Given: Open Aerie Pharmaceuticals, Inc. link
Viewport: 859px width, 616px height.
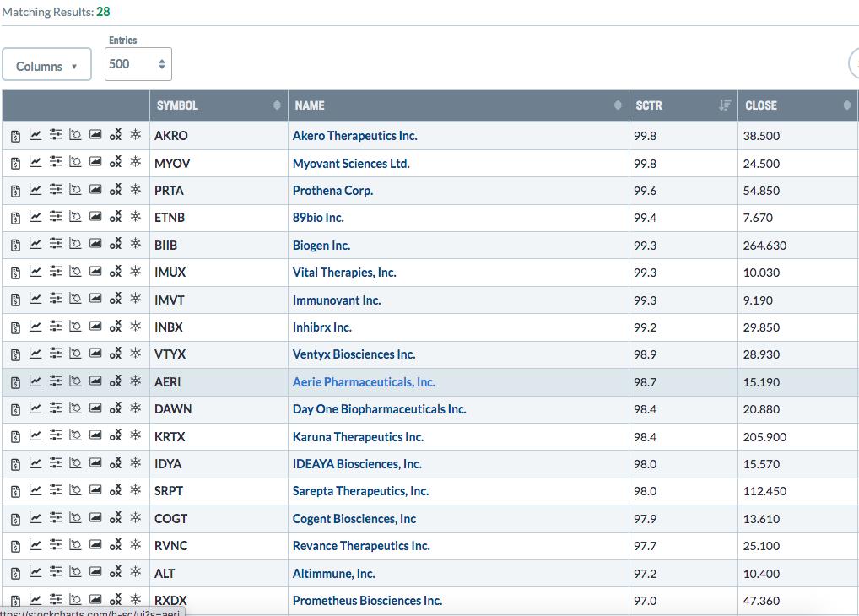Looking at the screenshot, I should pyautogui.click(x=364, y=382).
